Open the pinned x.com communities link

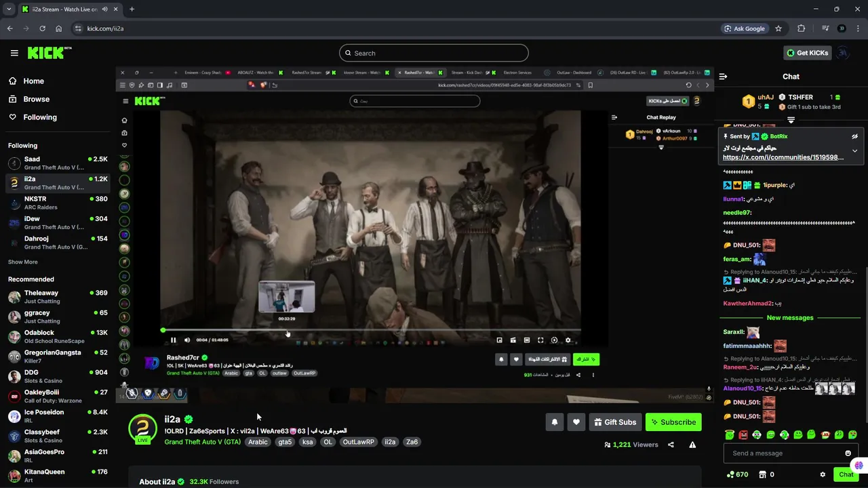(783, 157)
